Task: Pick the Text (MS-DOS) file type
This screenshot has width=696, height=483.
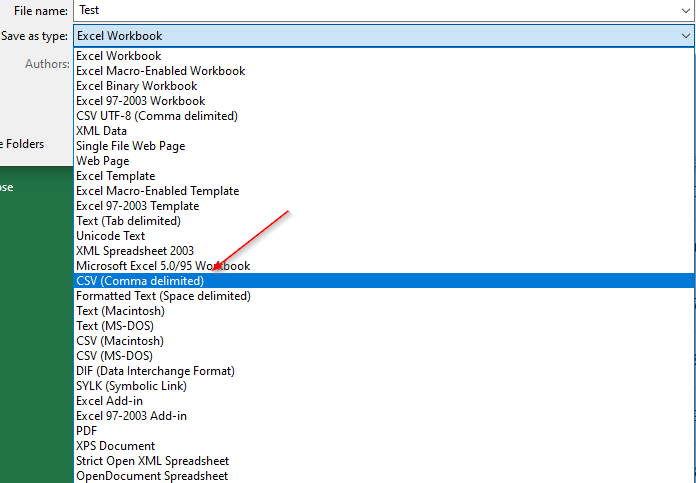Action: coord(384,326)
